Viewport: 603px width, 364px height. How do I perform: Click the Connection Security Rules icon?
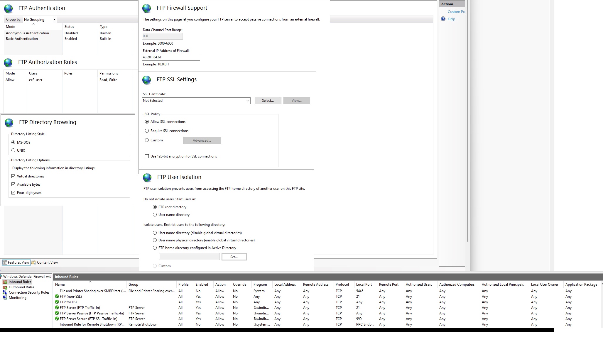pos(5,292)
